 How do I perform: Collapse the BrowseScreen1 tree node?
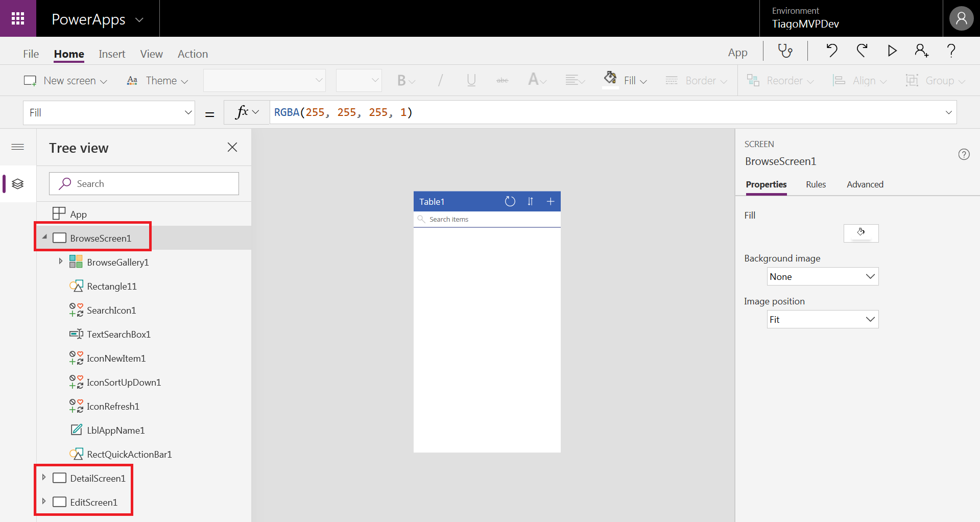[45, 237]
